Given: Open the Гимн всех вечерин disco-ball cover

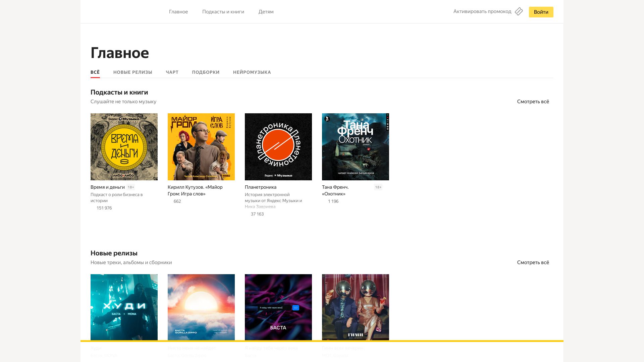Looking at the screenshot, I should click(x=356, y=307).
